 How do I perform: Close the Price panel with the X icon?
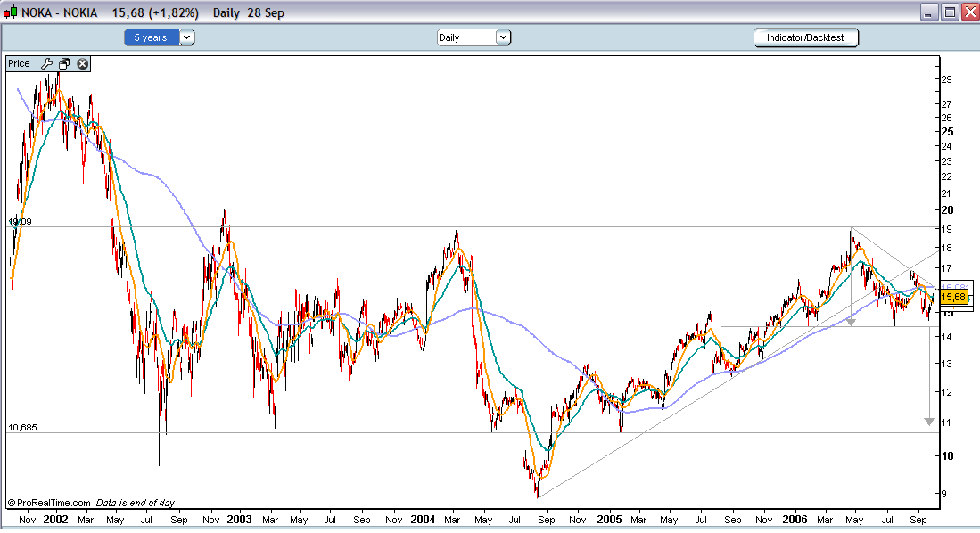pyautogui.click(x=83, y=64)
